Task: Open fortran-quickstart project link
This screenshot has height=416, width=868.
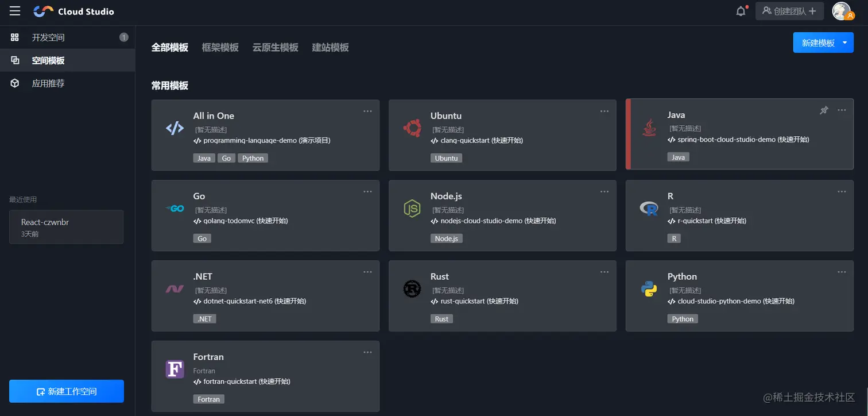Action: click(x=242, y=382)
